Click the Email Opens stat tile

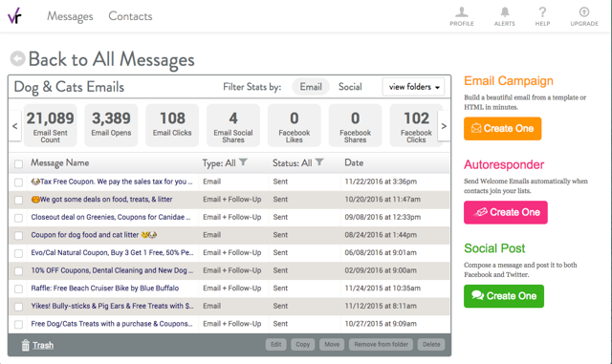pos(111,125)
